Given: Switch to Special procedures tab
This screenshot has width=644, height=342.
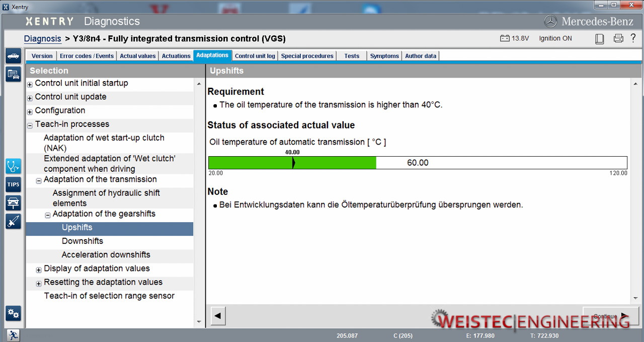Looking at the screenshot, I should (x=307, y=56).
